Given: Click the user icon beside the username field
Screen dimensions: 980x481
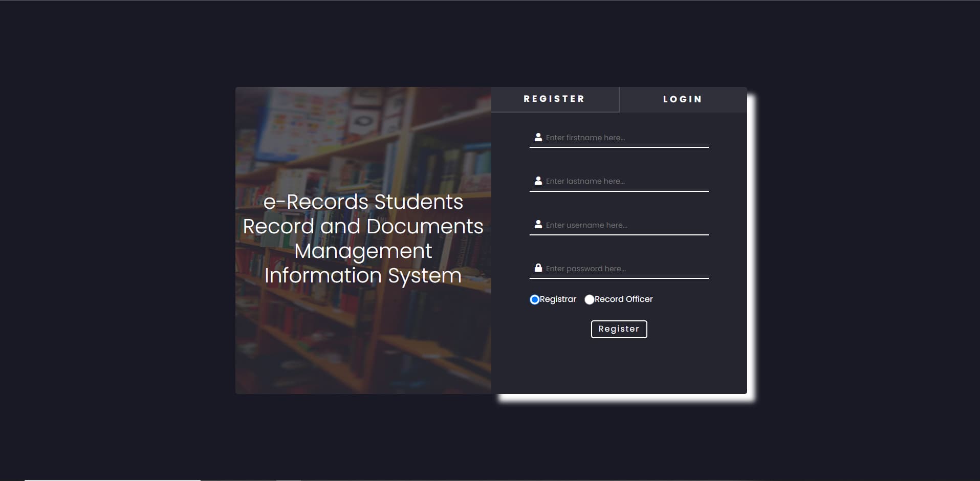Looking at the screenshot, I should pos(537,224).
